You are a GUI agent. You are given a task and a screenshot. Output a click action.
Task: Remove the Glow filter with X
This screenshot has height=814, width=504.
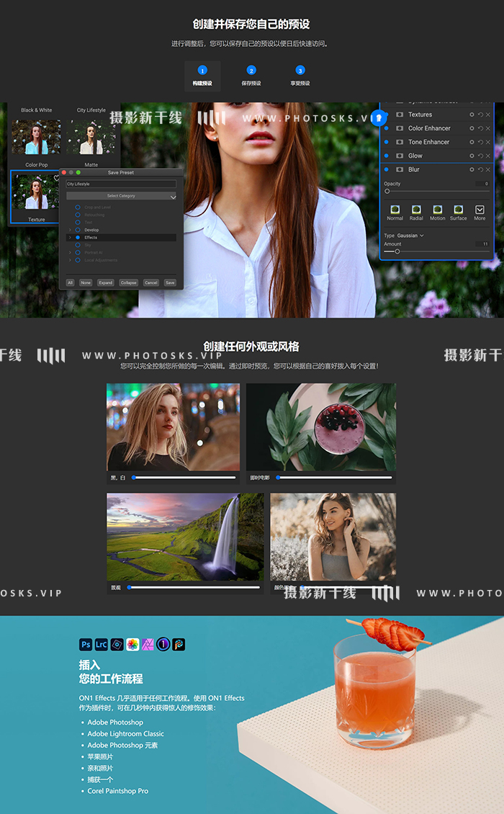click(x=488, y=156)
